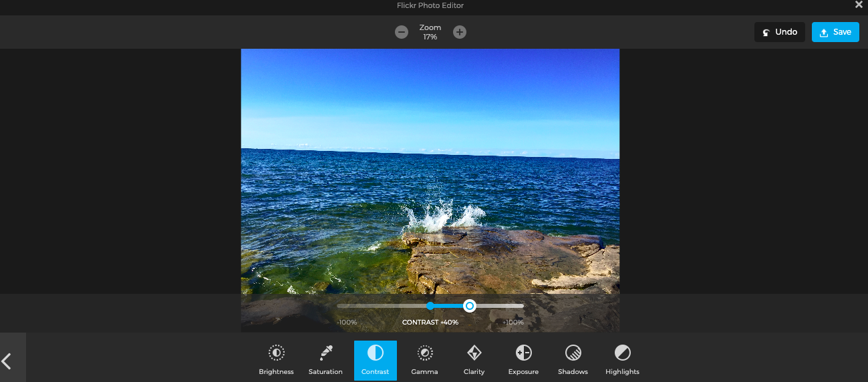Viewport: 868px width, 382px height.
Task: Zoom in with the plus button
Action: point(460,32)
